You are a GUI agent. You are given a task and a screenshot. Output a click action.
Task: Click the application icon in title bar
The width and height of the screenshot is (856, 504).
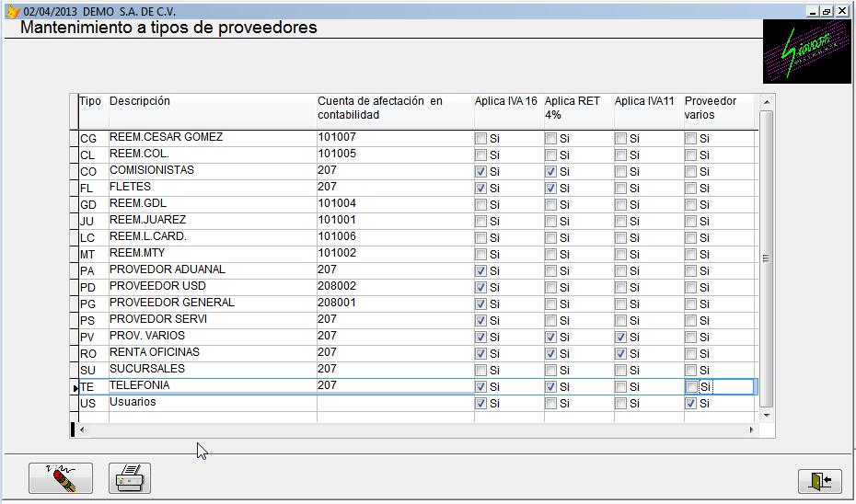coord(13,11)
